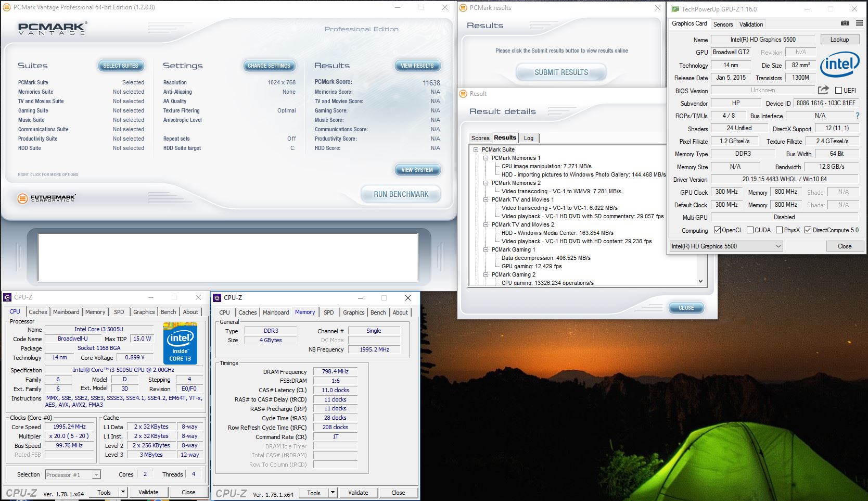
Task: Take a GPU-Z screenshot with the camera icon
Action: 845,23
